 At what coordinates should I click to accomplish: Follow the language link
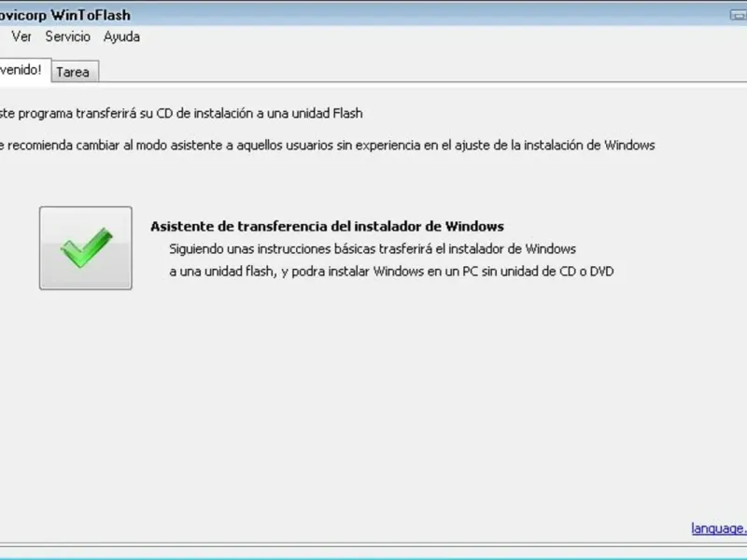(x=719, y=528)
